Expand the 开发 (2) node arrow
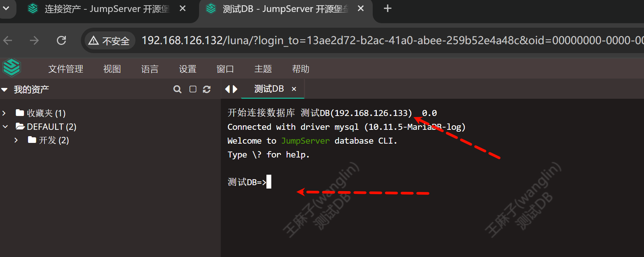Screen dimensions: 644x257 16,140
